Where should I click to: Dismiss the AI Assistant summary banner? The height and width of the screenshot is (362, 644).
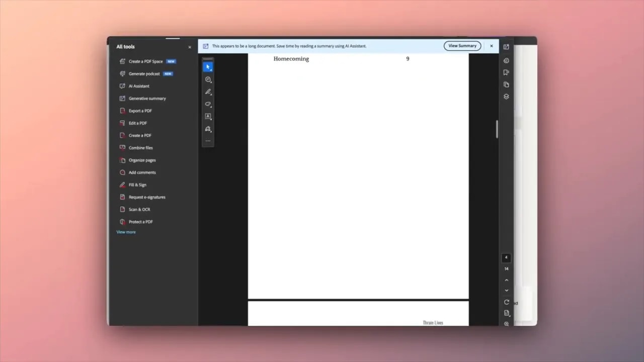492,46
